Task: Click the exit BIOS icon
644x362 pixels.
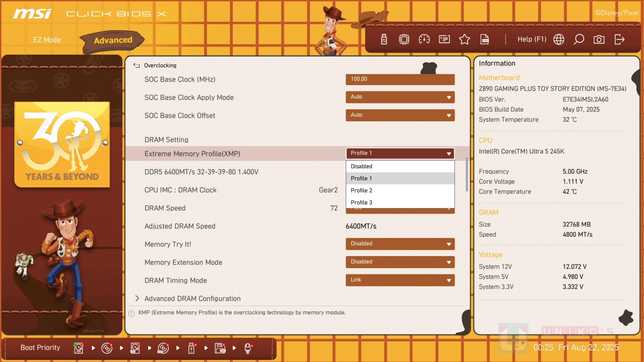Action: pos(619,39)
